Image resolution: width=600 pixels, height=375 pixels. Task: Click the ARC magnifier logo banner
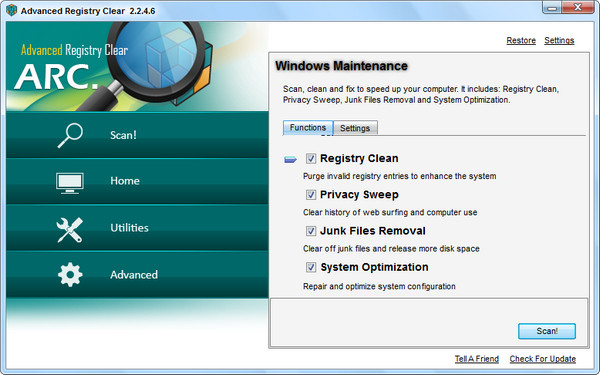pos(137,67)
